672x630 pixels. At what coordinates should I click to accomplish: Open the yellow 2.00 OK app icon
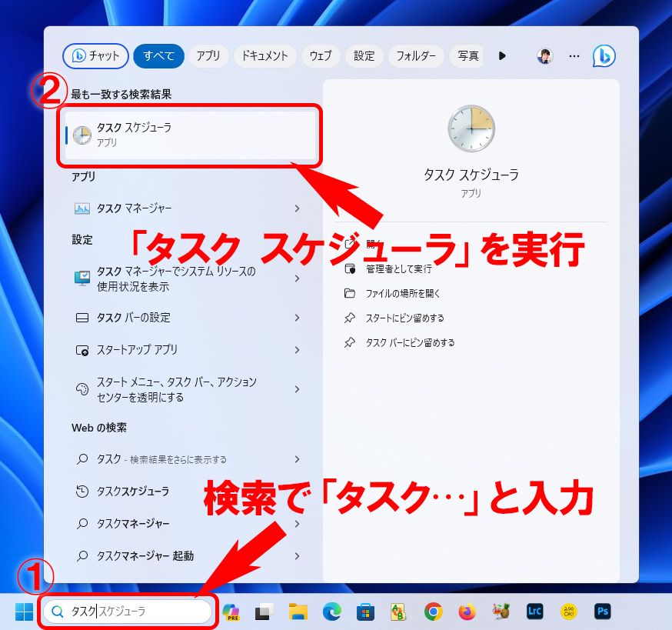(569, 611)
